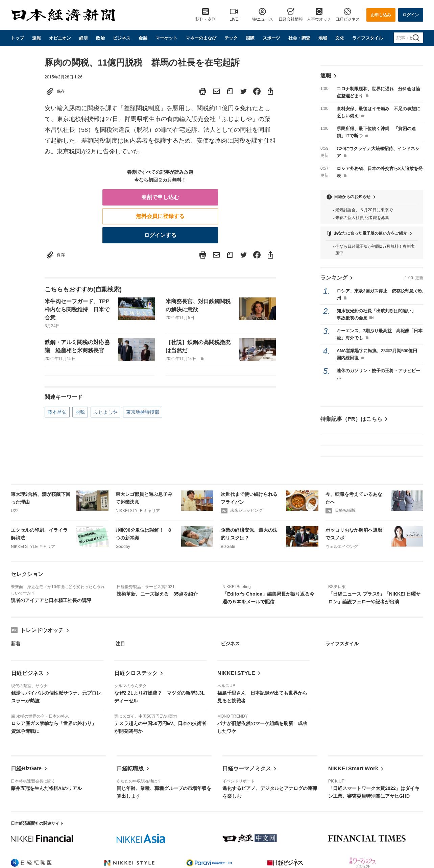
Task: Email article using bottom envelope icon
Action: (216, 255)
